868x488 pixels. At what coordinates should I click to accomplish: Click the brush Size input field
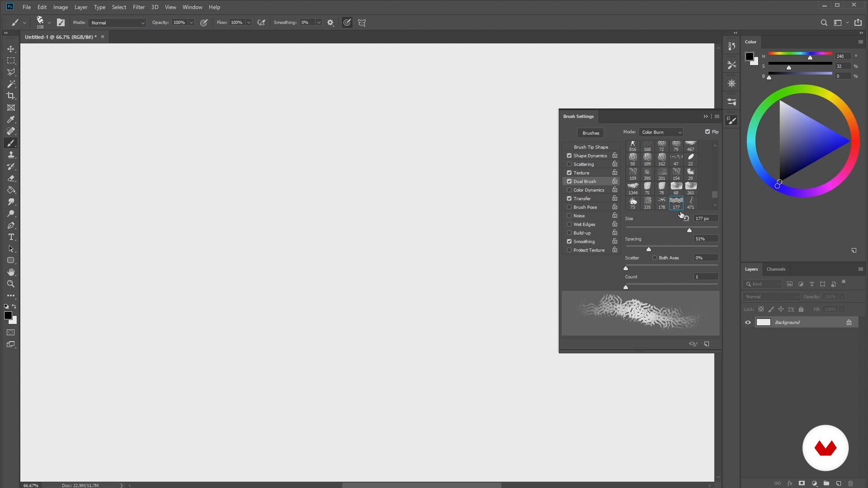705,218
